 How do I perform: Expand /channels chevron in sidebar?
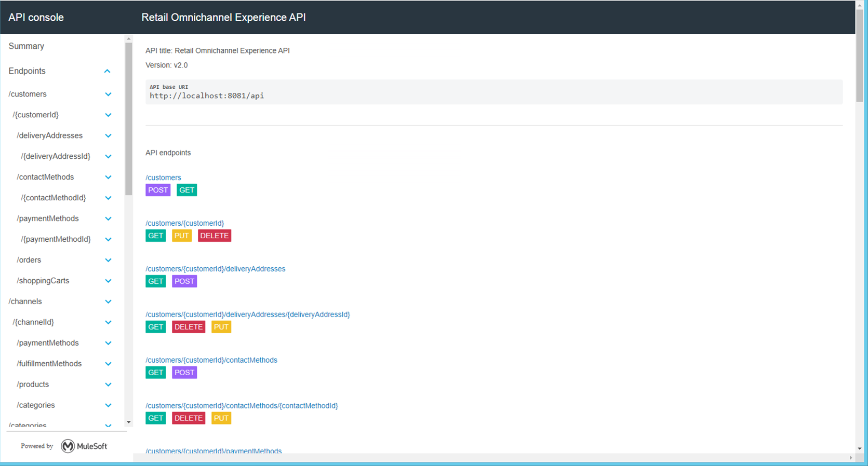point(108,302)
